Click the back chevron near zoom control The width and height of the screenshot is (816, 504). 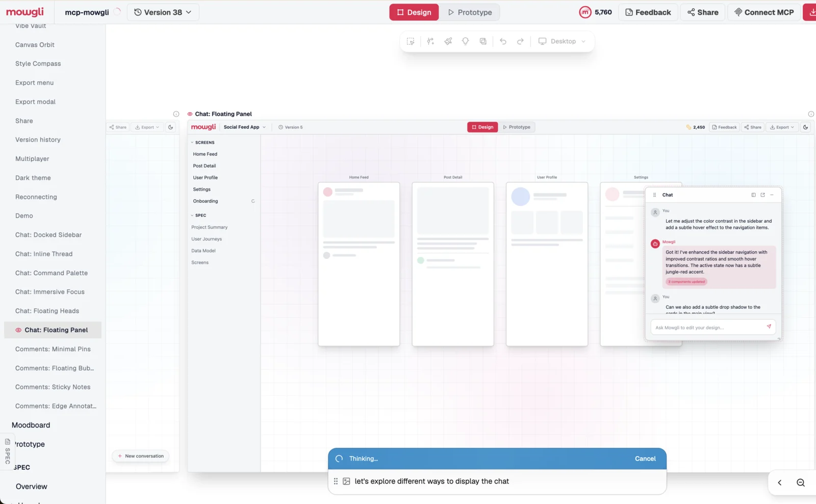click(779, 483)
